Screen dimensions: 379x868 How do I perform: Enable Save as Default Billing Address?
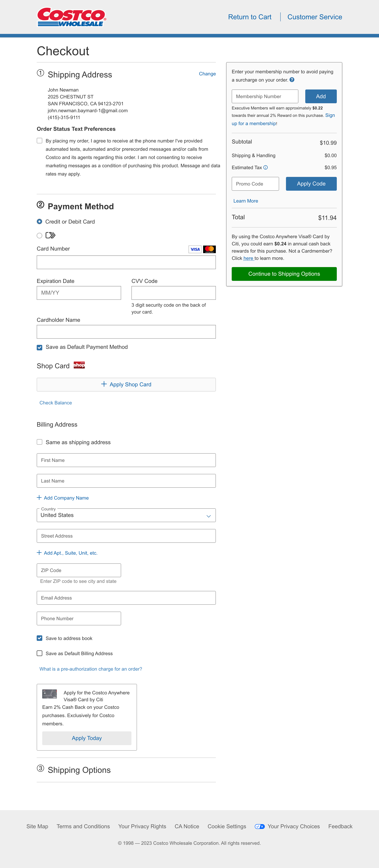click(x=39, y=653)
